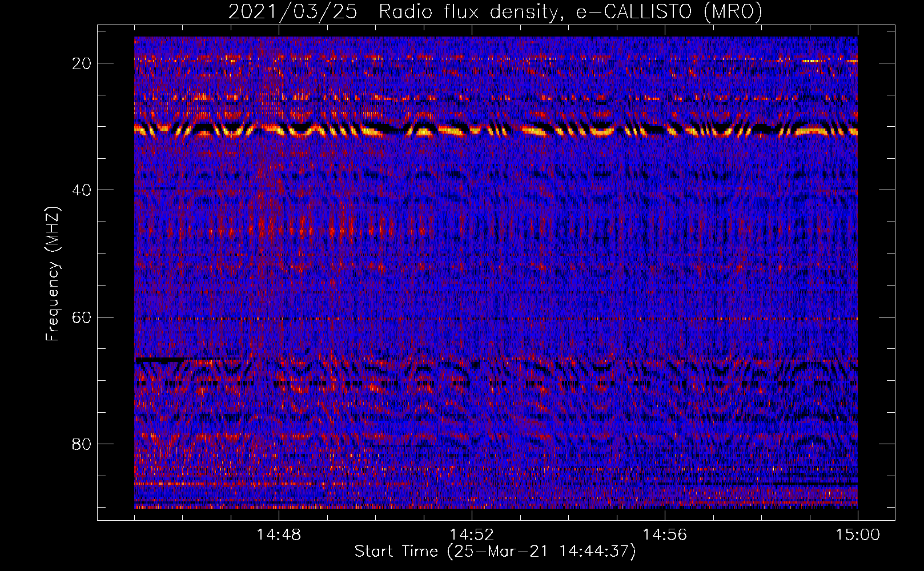
Task: Click the '14:56' time tick label
Action: click(x=665, y=535)
